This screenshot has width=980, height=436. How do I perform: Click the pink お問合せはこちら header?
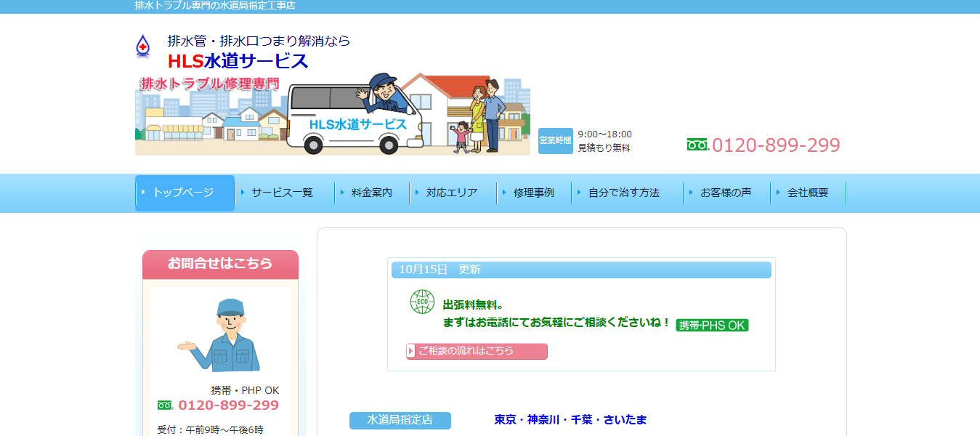click(x=220, y=264)
